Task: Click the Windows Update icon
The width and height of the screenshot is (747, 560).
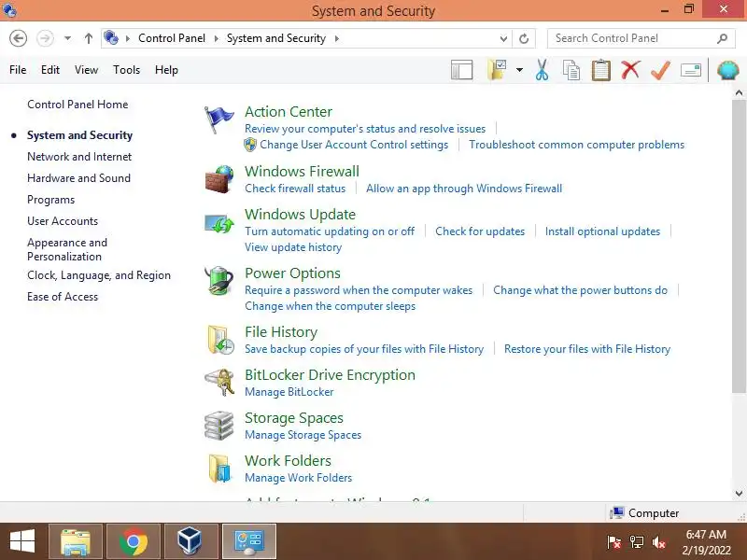Action: click(x=219, y=223)
